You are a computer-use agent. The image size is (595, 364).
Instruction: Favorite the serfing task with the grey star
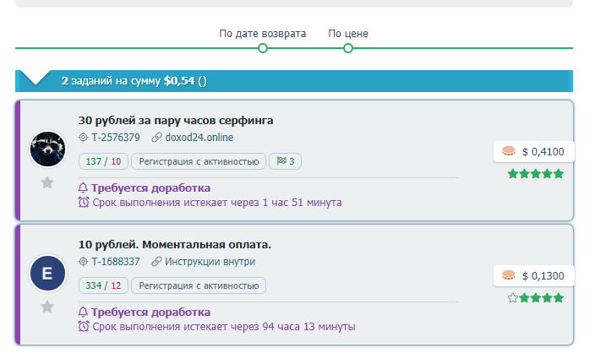[x=47, y=182]
